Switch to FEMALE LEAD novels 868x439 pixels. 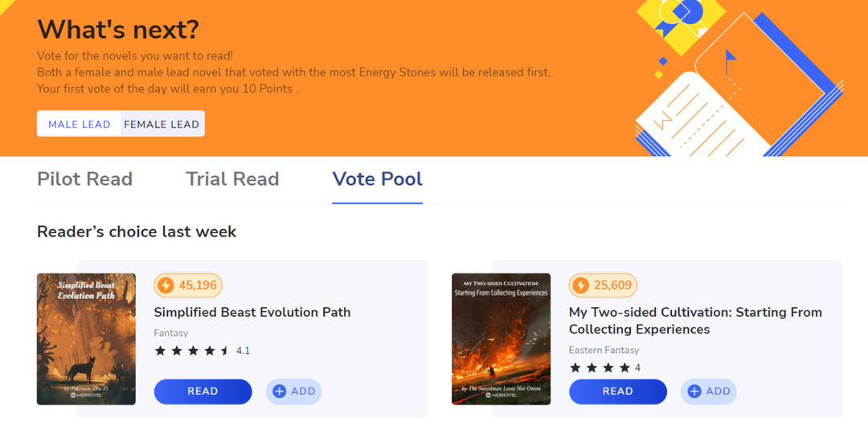[162, 124]
